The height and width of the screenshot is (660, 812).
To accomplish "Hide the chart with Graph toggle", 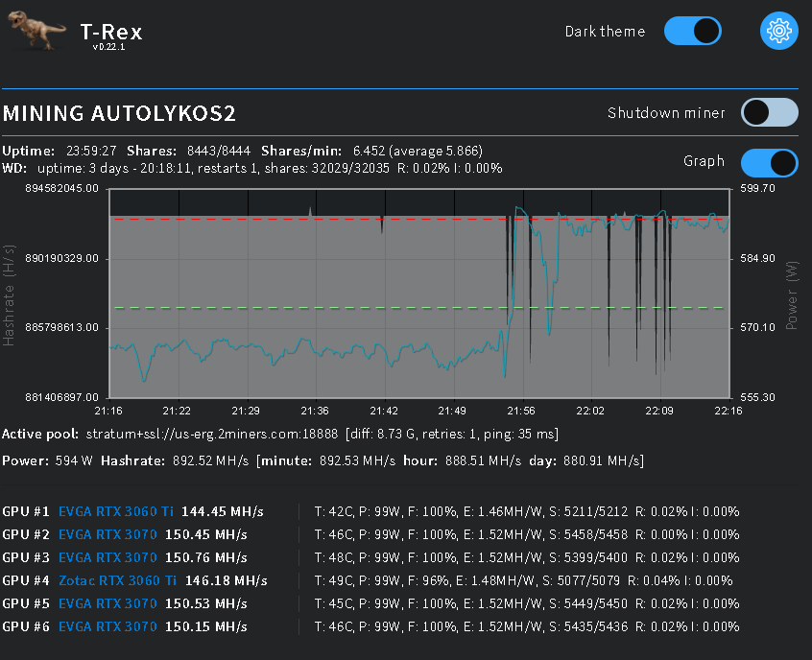I will (769, 162).
